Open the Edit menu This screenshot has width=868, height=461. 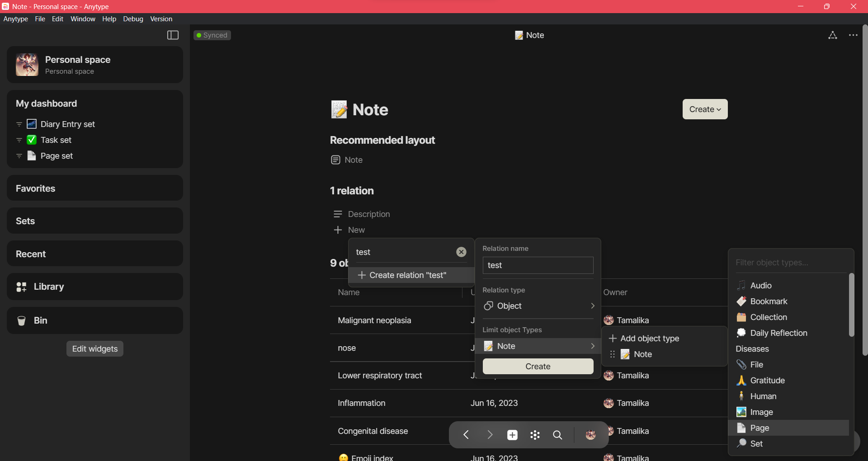click(x=57, y=19)
